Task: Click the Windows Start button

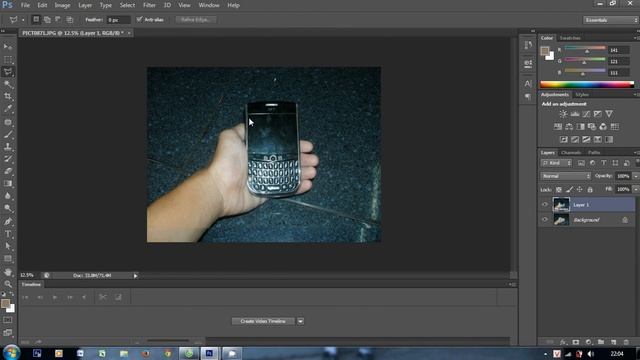Action: (11, 353)
